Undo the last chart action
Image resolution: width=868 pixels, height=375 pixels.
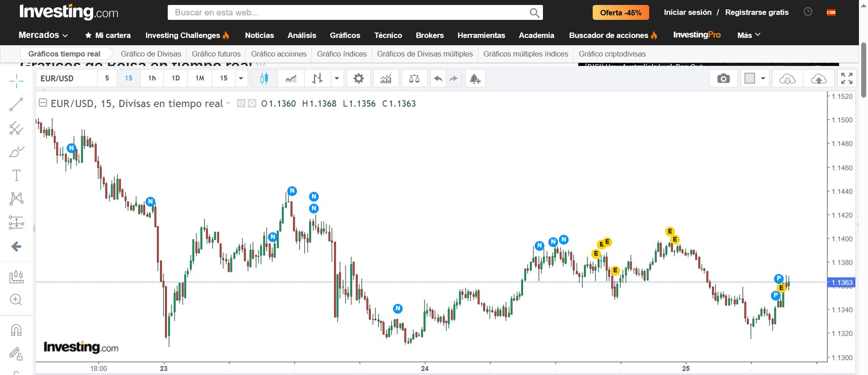tap(438, 79)
